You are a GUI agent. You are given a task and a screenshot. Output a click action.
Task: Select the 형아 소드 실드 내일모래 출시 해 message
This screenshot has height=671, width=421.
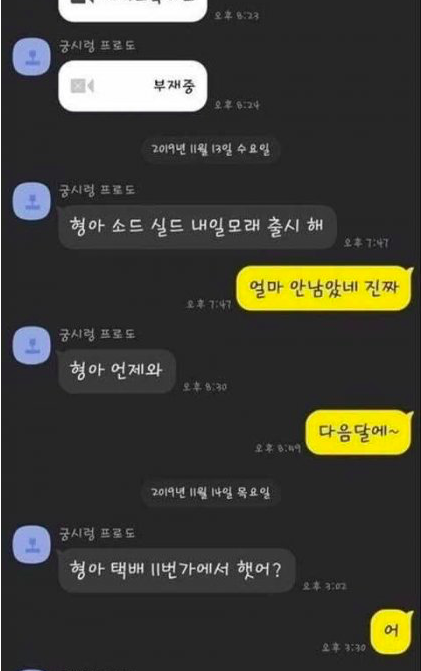coord(197,226)
